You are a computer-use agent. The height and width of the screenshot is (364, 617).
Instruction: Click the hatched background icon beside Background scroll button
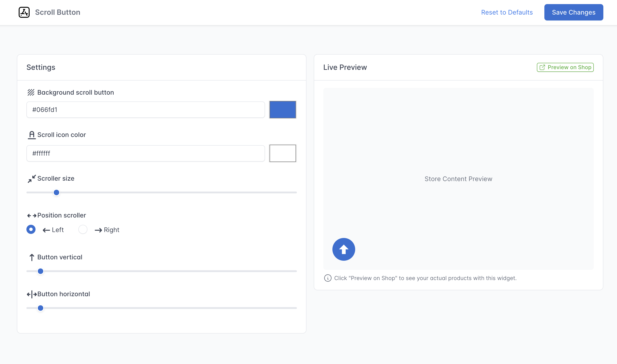31,92
